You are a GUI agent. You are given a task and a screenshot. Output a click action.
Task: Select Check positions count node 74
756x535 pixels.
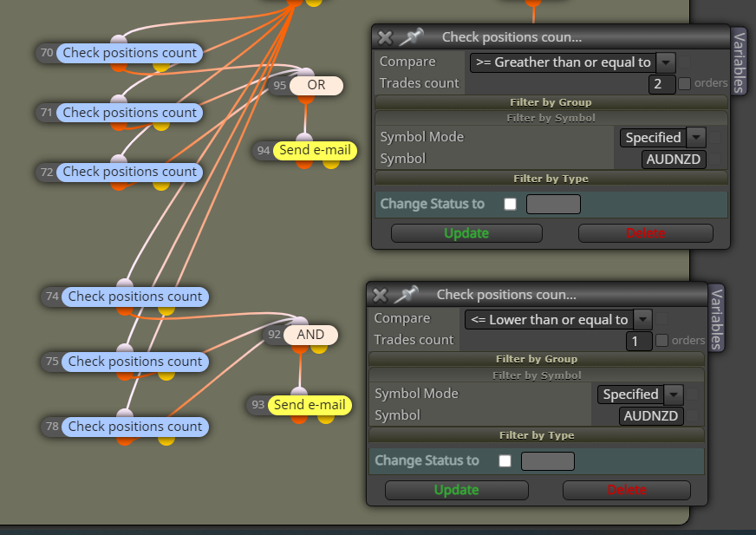[135, 297]
